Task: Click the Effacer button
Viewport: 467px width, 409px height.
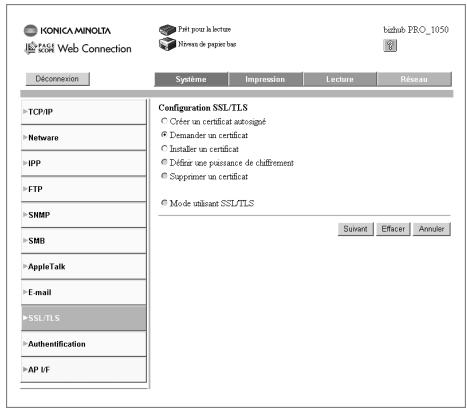Action: [x=393, y=229]
